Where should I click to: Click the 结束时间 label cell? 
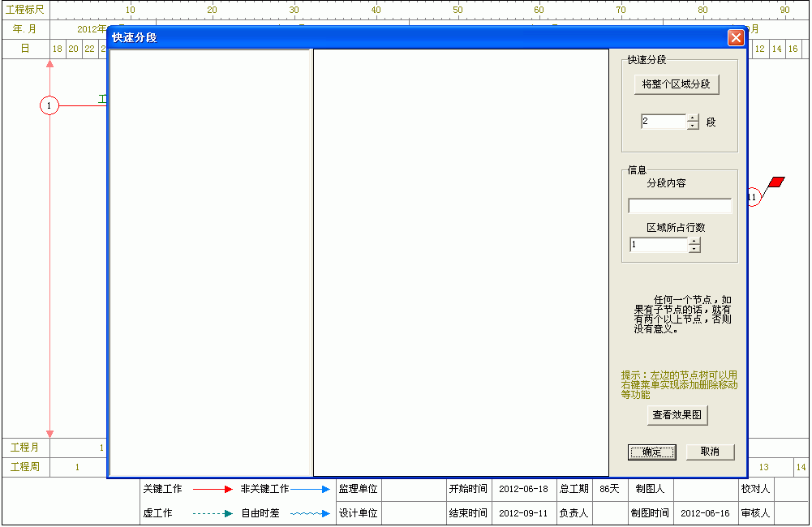[x=468, y=513]
